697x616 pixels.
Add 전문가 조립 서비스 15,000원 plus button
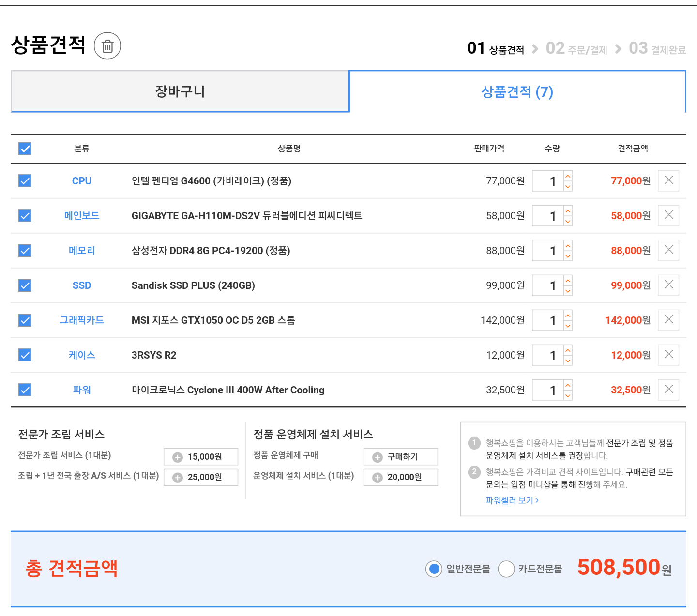pyautogui.click(x=201, y=457)
